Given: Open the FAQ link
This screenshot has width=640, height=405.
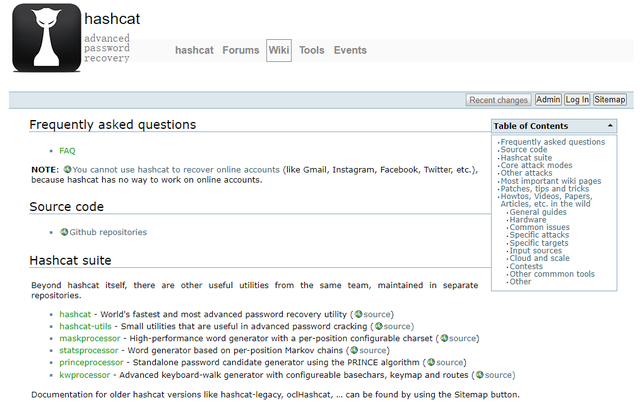Looking at the screenshot, I should [67, 151].
